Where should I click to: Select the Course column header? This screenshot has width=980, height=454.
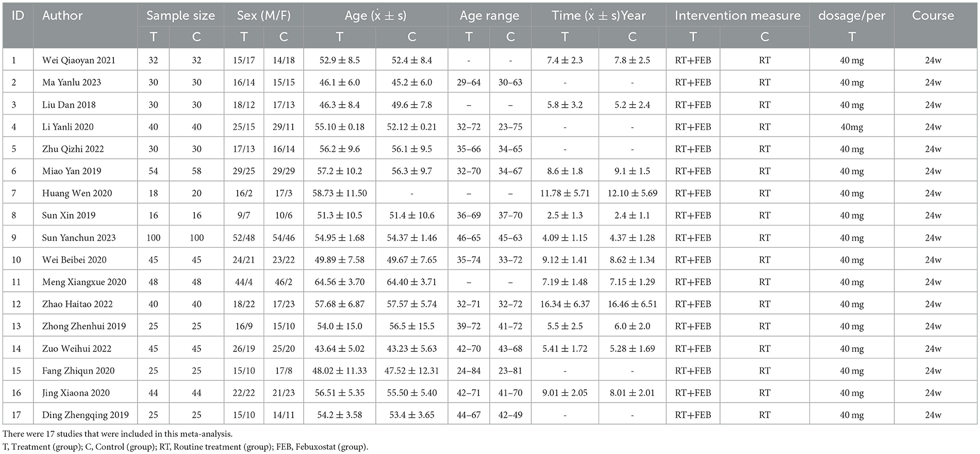[x=933, y=16]
